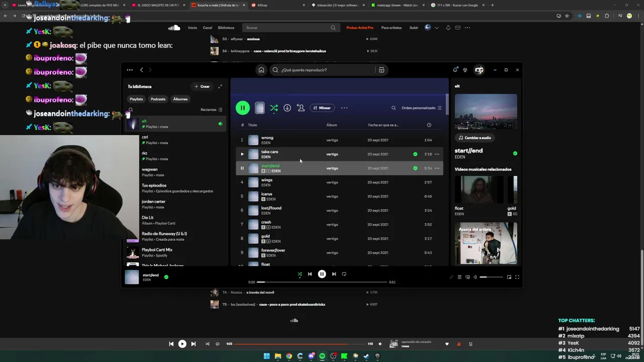Open the Spotify profile avatar menu
Screen dimensions: 644x362
[479, 70]
